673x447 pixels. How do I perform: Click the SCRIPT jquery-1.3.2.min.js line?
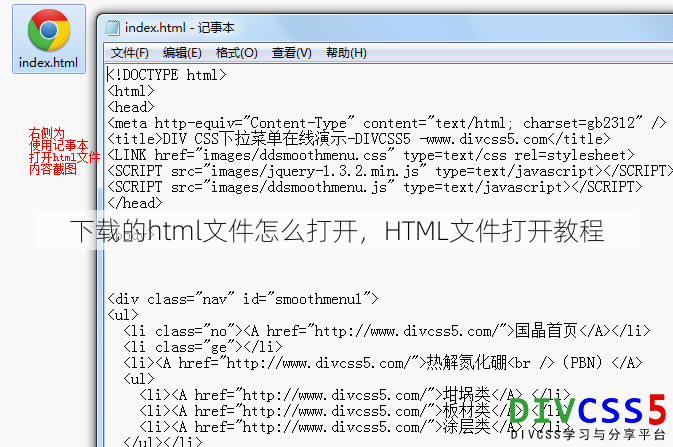coord(390,171)
